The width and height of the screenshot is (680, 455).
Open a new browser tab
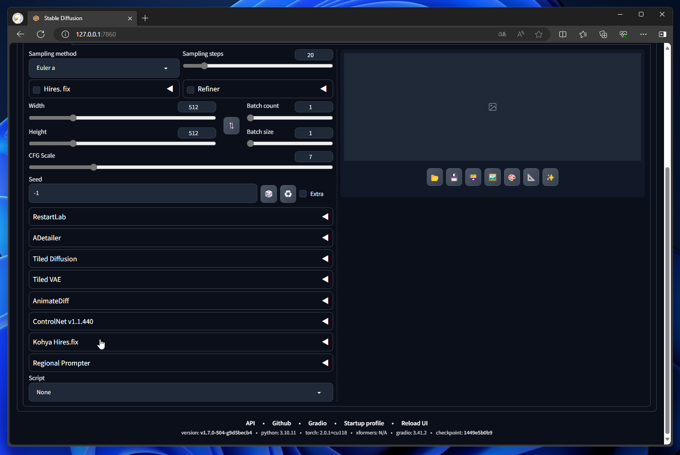coord(145,18)
